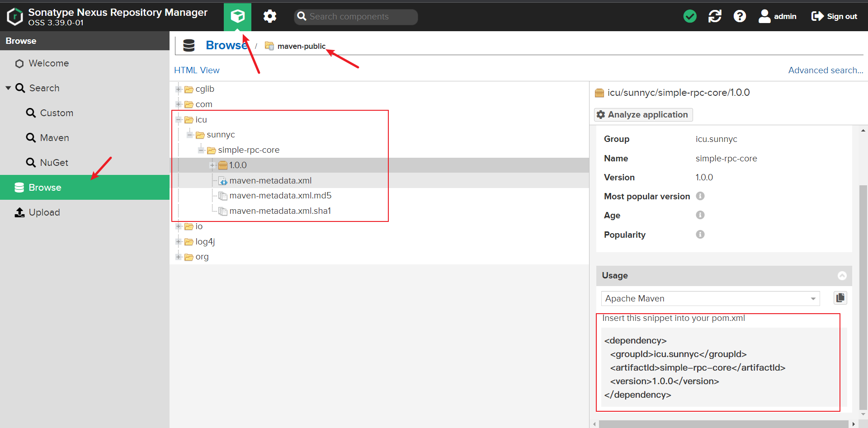Image resolution: width=868 pixels, height=428 pixels.
Task: Check the system status green checkmark
Action: 690,17
